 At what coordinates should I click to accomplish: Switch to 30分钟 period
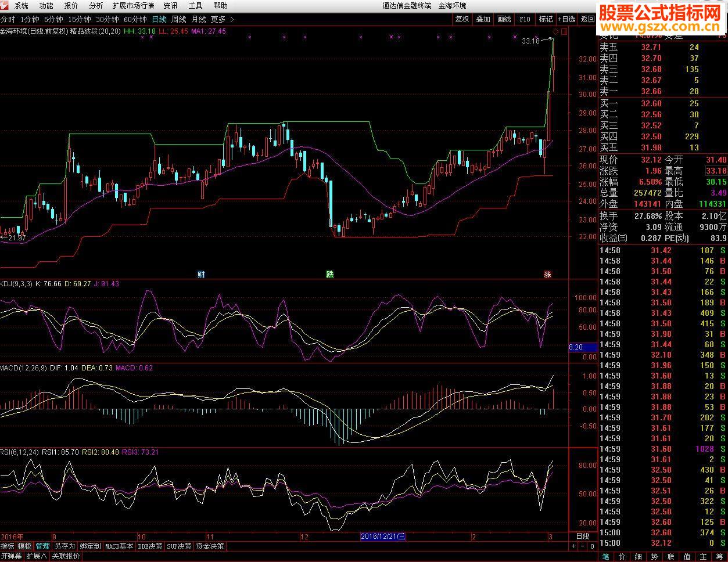click(x=107, y=19)
